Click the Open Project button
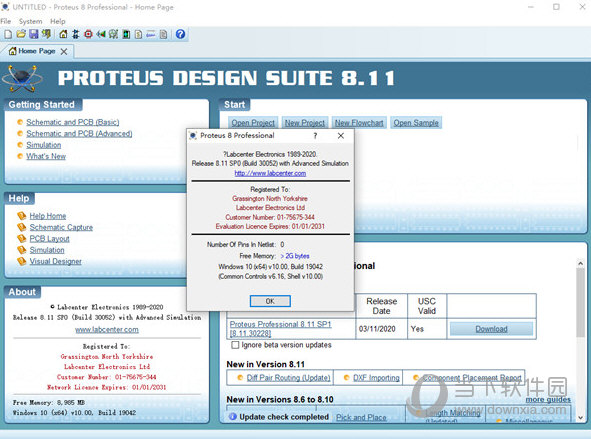Screen dimensions: 591x439 pyautogui.click(x=253, y=123)
